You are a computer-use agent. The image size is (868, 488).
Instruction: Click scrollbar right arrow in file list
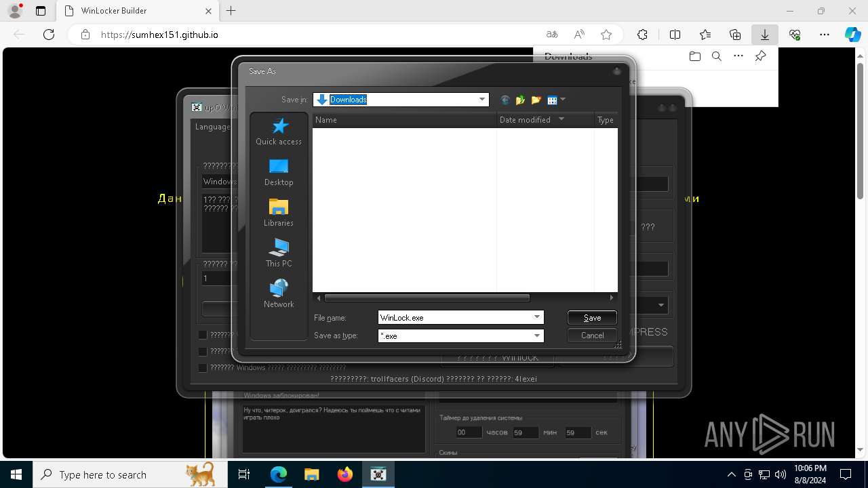611,298
